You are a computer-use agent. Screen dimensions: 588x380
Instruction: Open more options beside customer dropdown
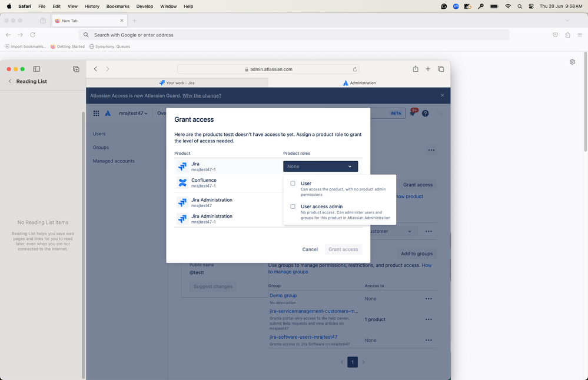click(428, 232)
